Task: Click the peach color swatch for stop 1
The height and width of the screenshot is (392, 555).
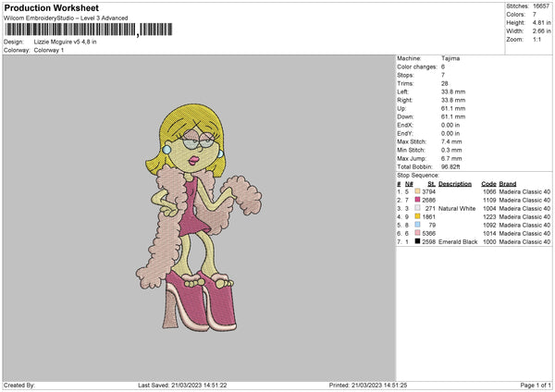Action: point(417,191)
